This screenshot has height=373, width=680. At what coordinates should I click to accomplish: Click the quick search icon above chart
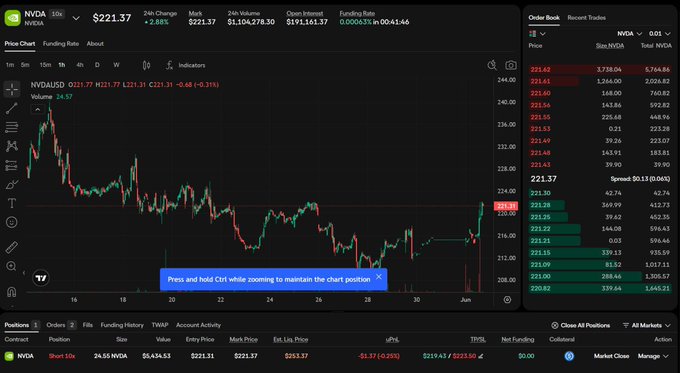click(x=492, y=65)
